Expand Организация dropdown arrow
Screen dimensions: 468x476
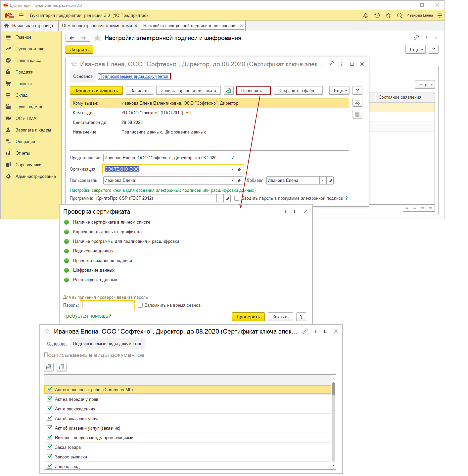(232, 169)
